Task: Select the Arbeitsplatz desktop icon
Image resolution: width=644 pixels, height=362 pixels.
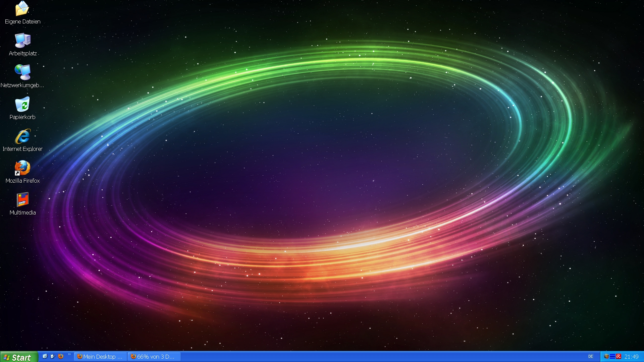Action: point(22,41)
